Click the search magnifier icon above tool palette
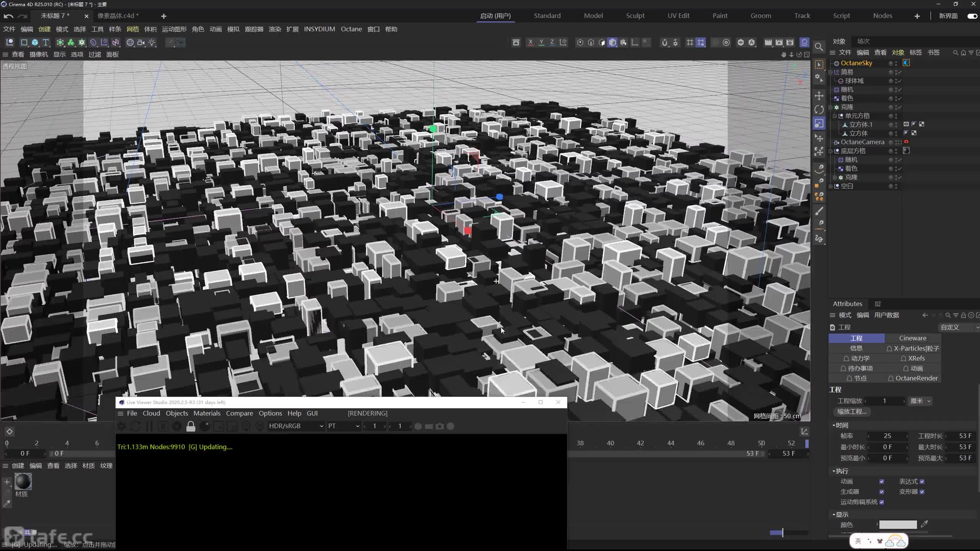This screenshot has width=980, height=551. tap(819, 47)
